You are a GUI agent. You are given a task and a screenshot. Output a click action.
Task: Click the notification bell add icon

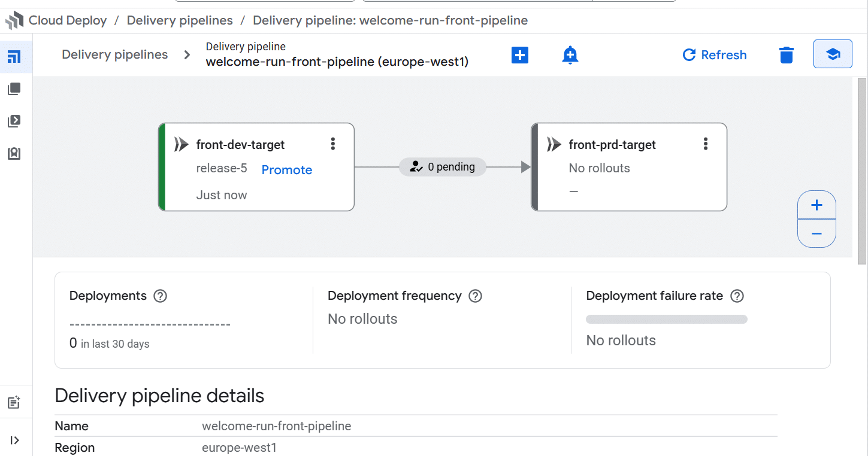click(570, 55)
